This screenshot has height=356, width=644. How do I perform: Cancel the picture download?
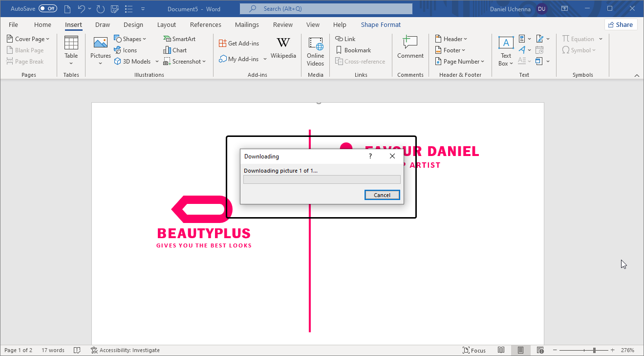click(382, 195)
